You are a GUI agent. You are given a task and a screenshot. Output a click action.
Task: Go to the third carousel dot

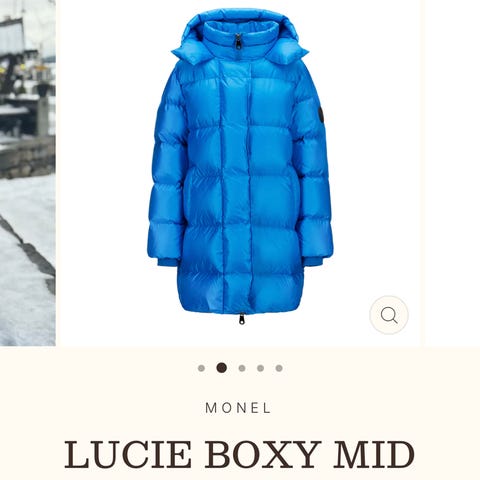click(242, 368)
